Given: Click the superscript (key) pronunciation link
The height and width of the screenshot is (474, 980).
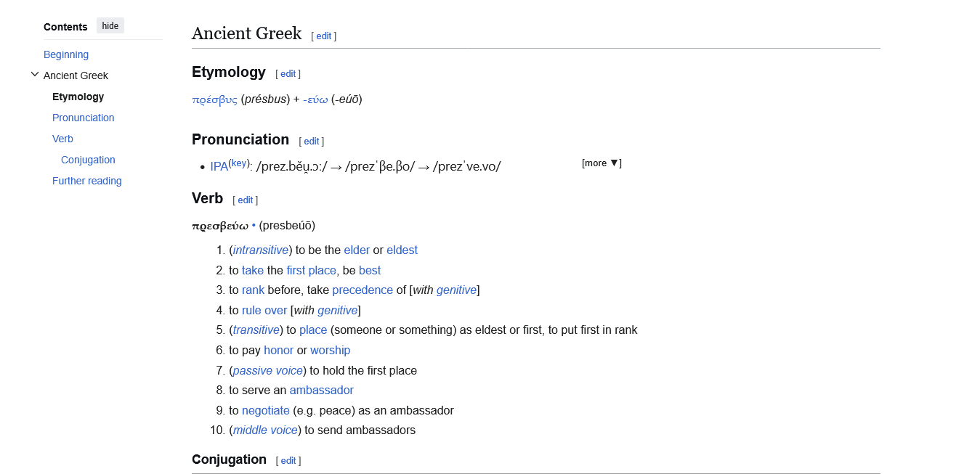Looking at the screenshot, I should [x=238, y=163].
